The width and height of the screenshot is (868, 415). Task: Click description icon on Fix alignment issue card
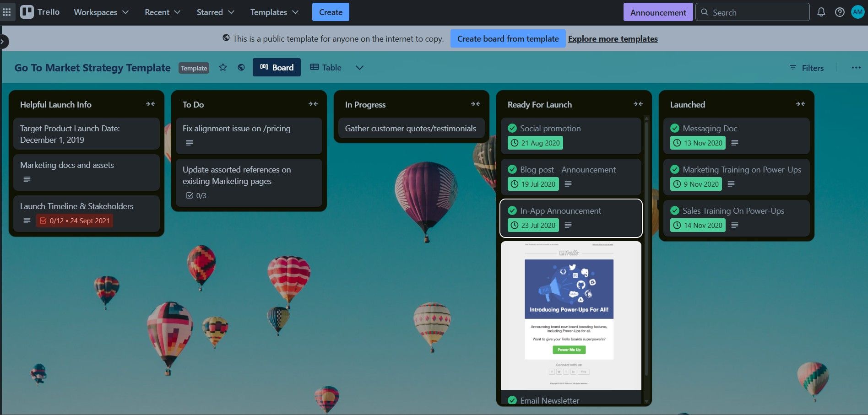click(x=190, y=143)
